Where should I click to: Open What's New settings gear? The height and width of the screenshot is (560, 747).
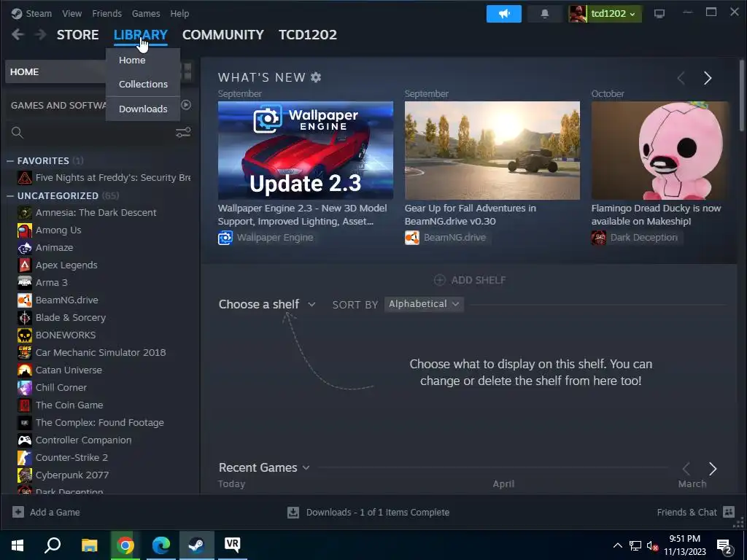[x=316, y=77]
